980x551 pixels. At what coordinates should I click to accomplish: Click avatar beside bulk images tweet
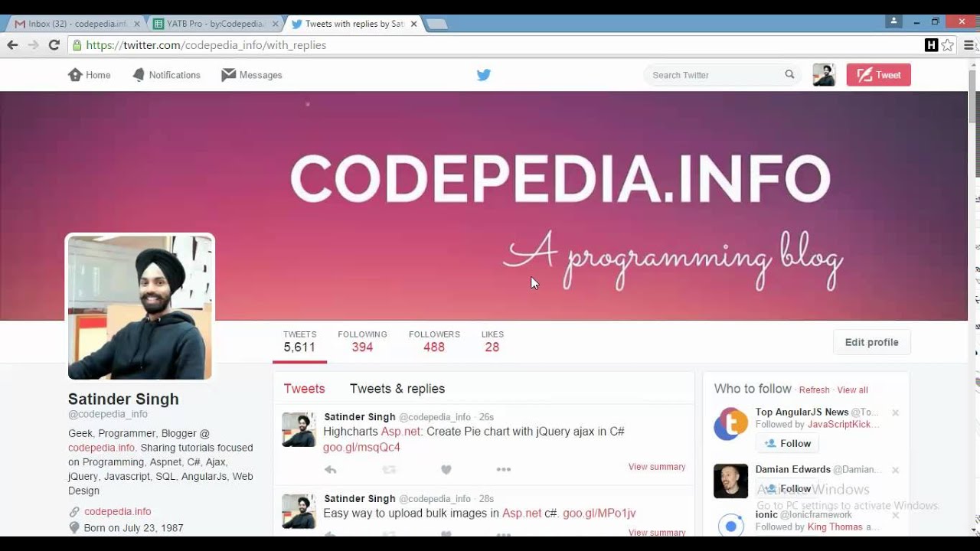pyautogui.click(x=299, y=511)
